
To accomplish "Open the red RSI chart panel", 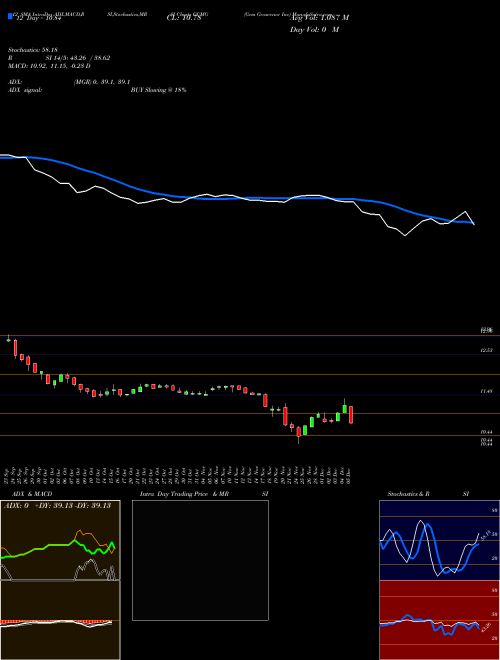I will [x=439, y=620].
